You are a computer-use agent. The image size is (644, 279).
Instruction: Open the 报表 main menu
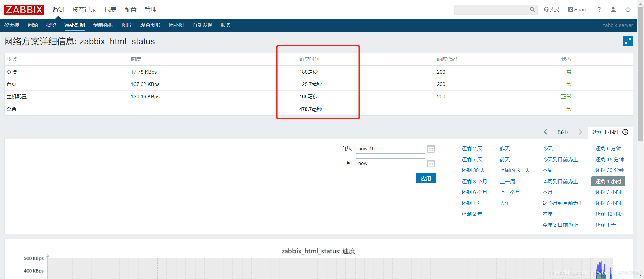(x=110, y=10)
